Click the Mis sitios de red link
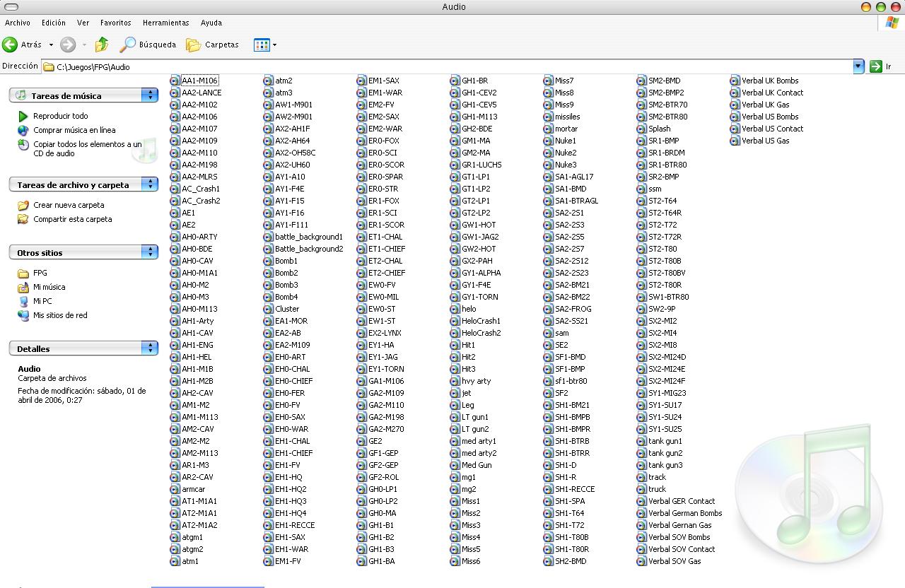Viewport: 905px width, 588px height. click(60, 315)
